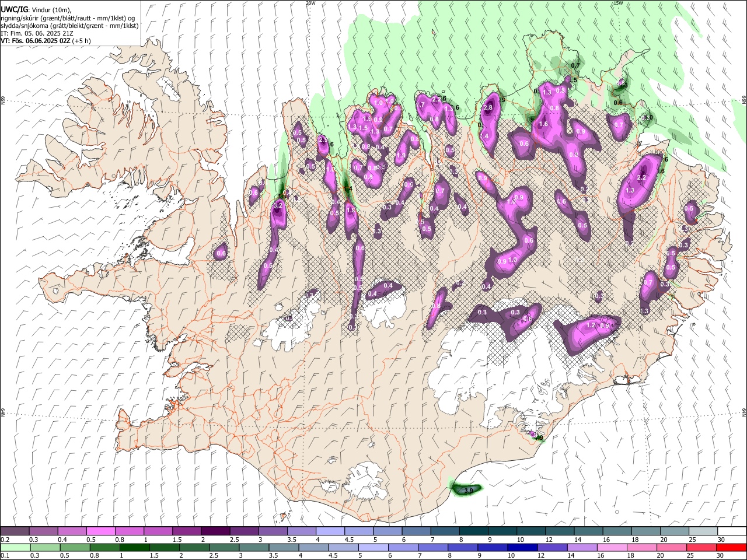
Task: Pick the darkest green 1 rain scale swatch
Action: [134, 547]
